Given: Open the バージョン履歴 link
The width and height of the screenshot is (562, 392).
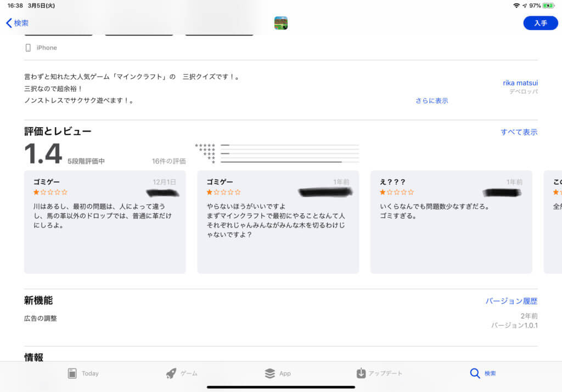Looking at the screenshot, I should pos(511,301).
